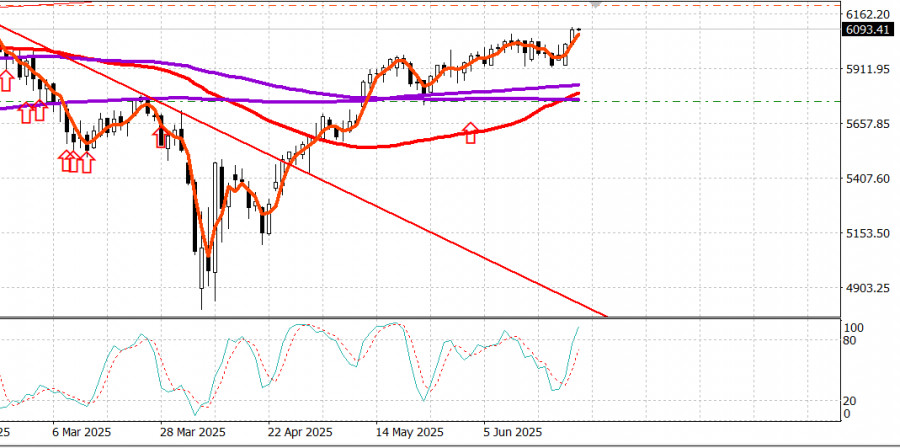Select the leftmost of three red arrows at the March low

tap(65, 161)
